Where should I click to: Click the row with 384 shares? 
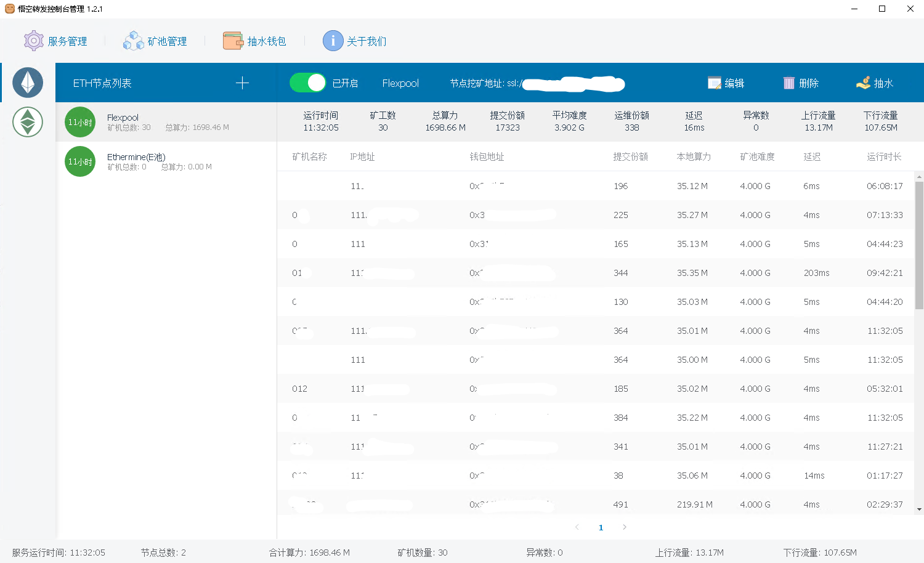(x=596, y=418)
